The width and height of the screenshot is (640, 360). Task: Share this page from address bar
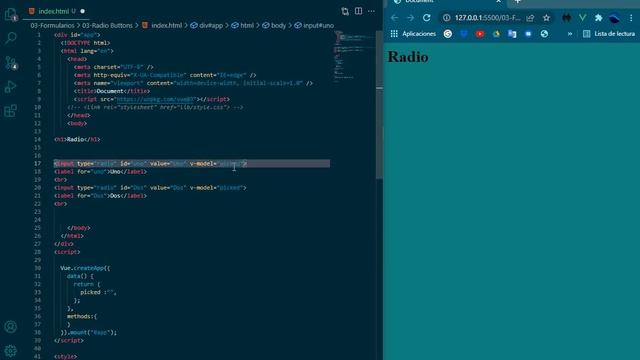tap(530, 18)
